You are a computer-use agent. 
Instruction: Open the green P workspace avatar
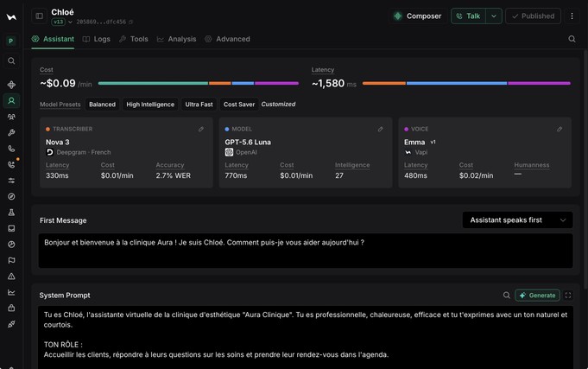click(x=11, y=41)
